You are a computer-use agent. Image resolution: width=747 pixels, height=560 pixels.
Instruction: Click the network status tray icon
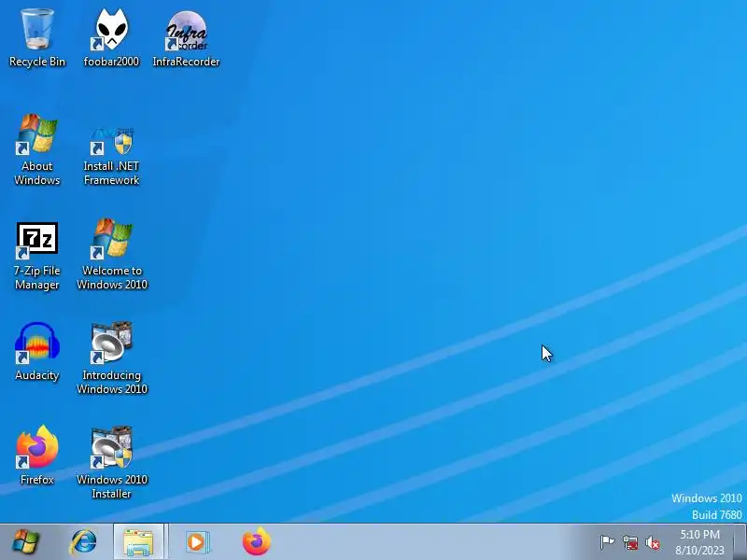pyautogui.click(x=629, y=542)
